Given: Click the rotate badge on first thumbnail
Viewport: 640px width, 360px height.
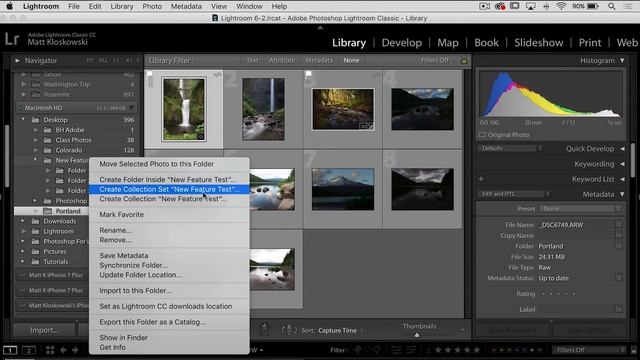Looking at the screenshot, I should [217, 74].
